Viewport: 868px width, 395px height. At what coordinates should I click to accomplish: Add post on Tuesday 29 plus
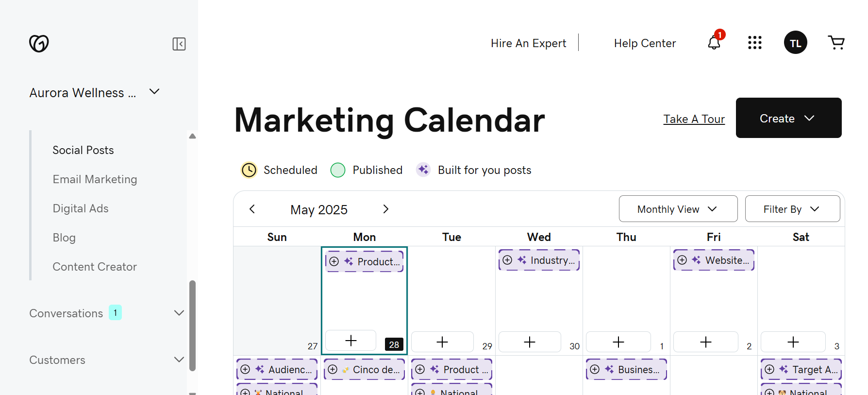click(x=442, y=342)
